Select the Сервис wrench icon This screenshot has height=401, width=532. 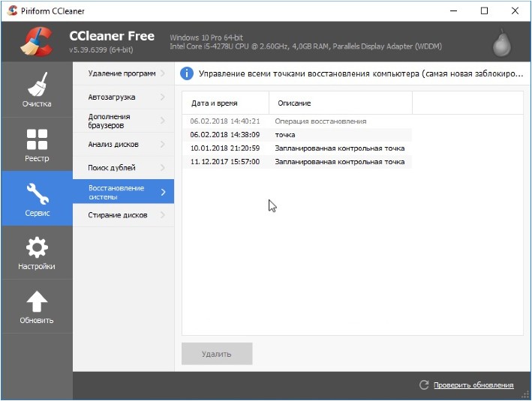[38, 193]
